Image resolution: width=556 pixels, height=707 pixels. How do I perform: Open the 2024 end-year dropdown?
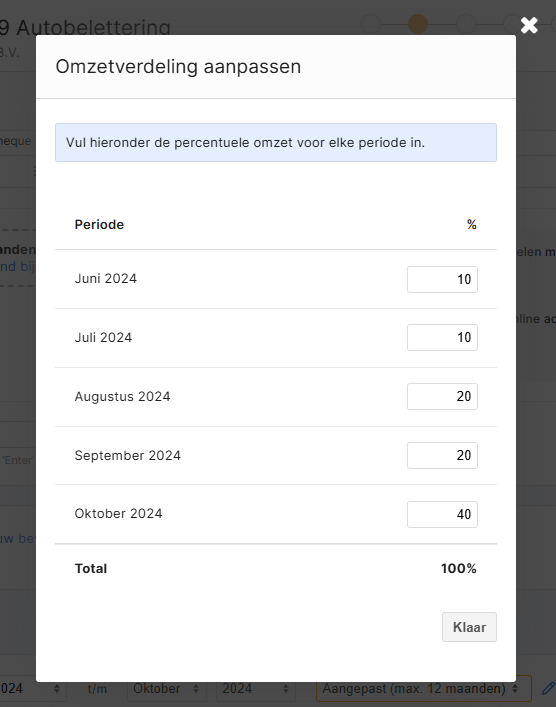tap(255, 689)
